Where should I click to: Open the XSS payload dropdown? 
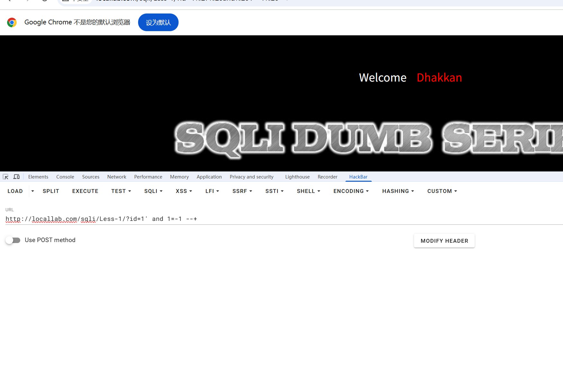pos(184,191)
